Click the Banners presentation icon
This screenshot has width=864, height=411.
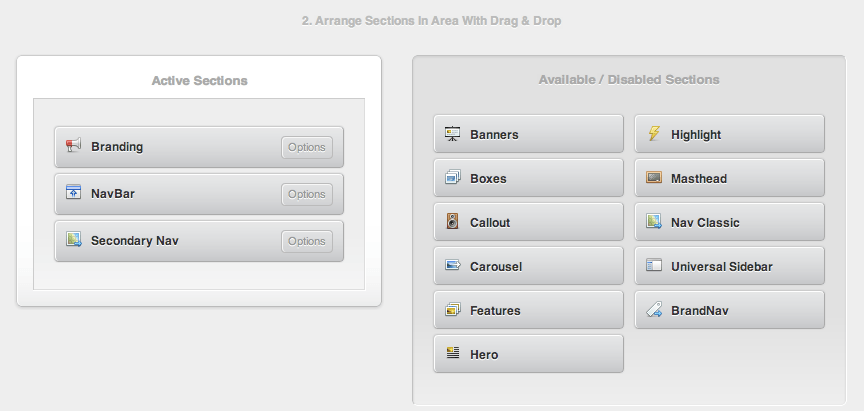click(452, 134)
